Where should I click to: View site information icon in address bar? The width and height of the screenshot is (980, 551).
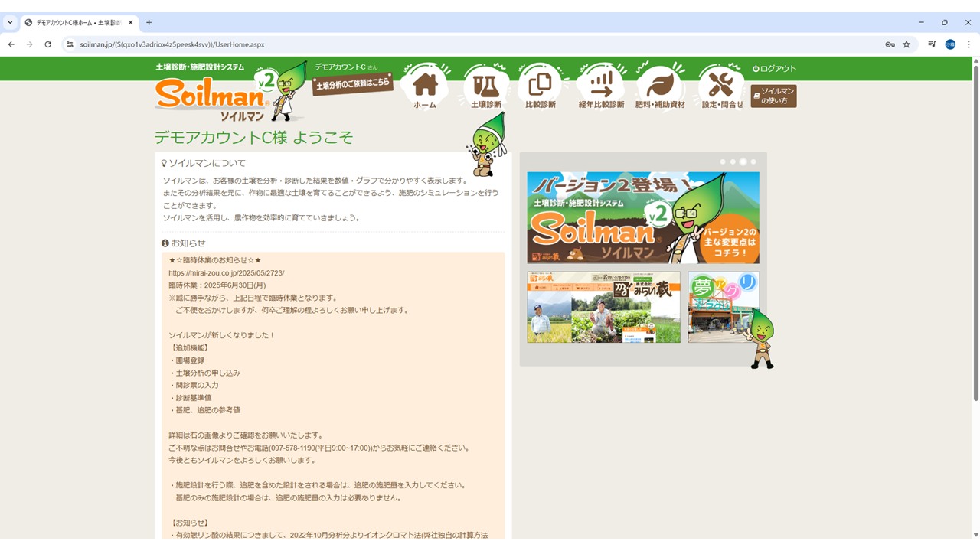pos(70,44)
